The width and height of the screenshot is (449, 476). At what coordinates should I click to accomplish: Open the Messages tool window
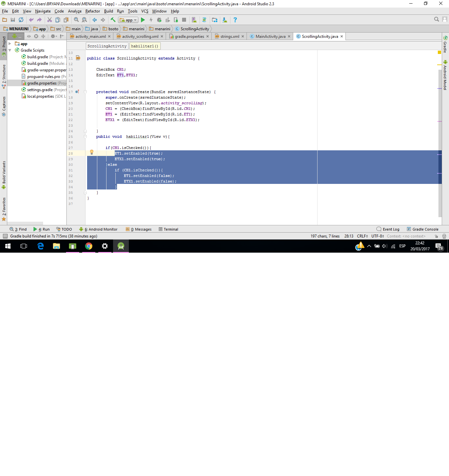tap(139, 229)
